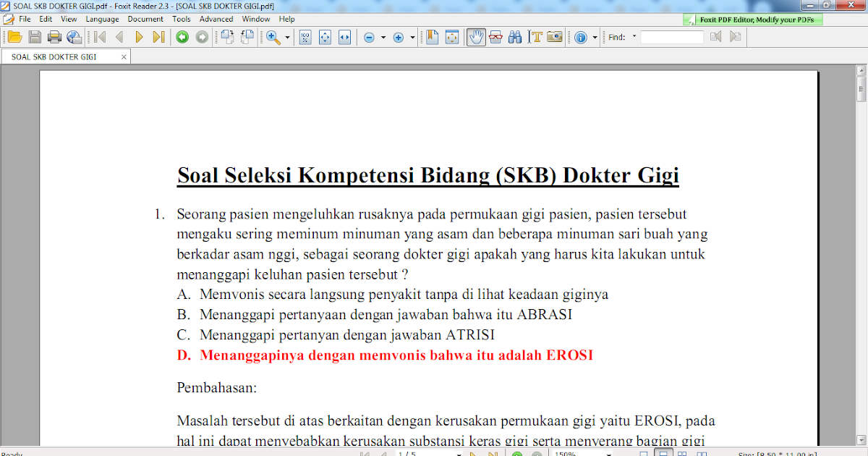Click the Zoom to 100% icon

(x=305, y=38)
